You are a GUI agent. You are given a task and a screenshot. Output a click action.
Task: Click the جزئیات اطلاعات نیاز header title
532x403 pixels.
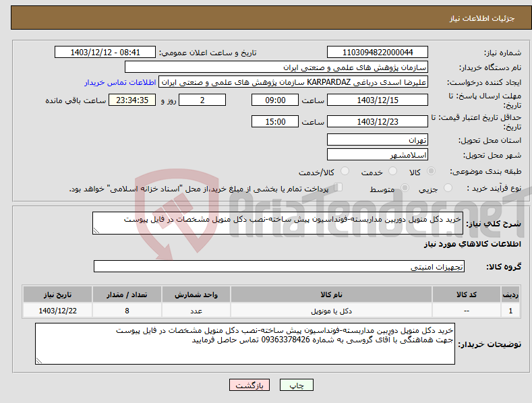tap(482, 18)
